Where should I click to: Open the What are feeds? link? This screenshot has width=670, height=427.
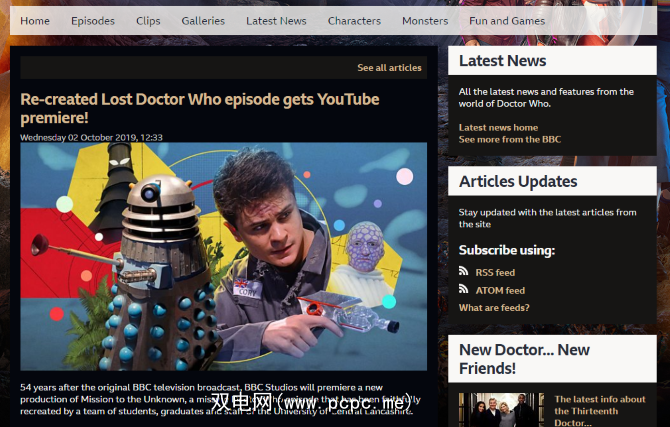494,307
